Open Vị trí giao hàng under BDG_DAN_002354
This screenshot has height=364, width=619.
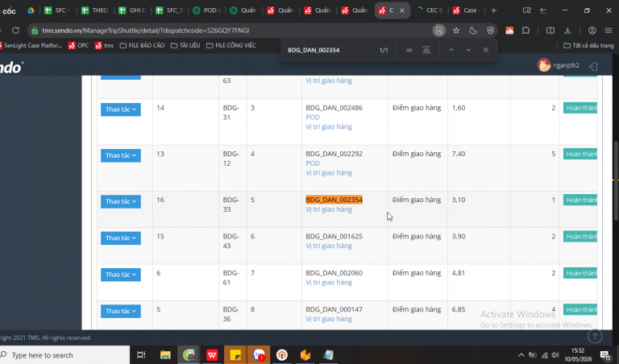pos(329,209)
